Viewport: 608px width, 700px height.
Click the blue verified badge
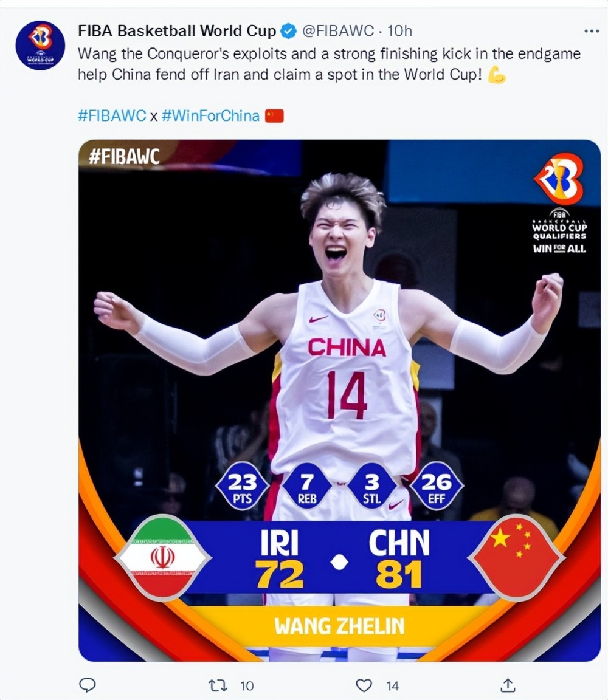[289, 31]
